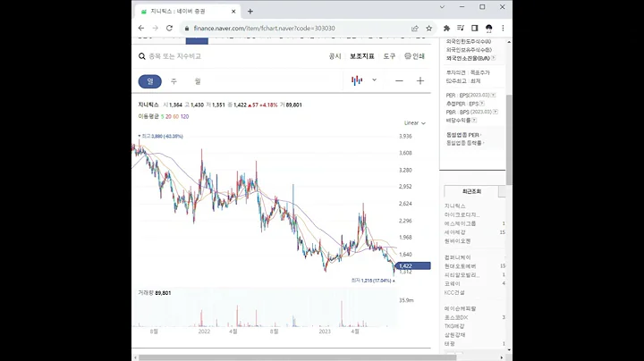The height and width of the screenshot is (361, 644).
Task: Click the help icon next to 추정PER EPS
Action: pos(482,104)
